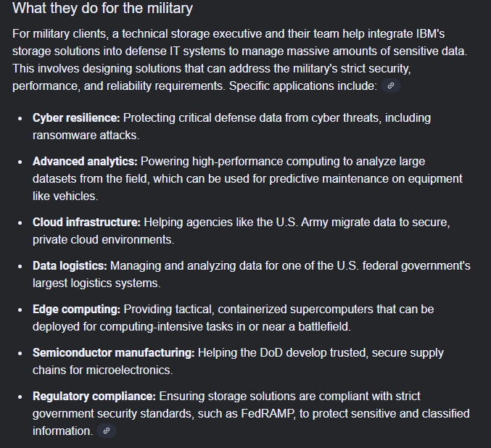Screen dimensions: 491x448
Task: Select the "Cyber resilience:" bold label
Action: 76,117
